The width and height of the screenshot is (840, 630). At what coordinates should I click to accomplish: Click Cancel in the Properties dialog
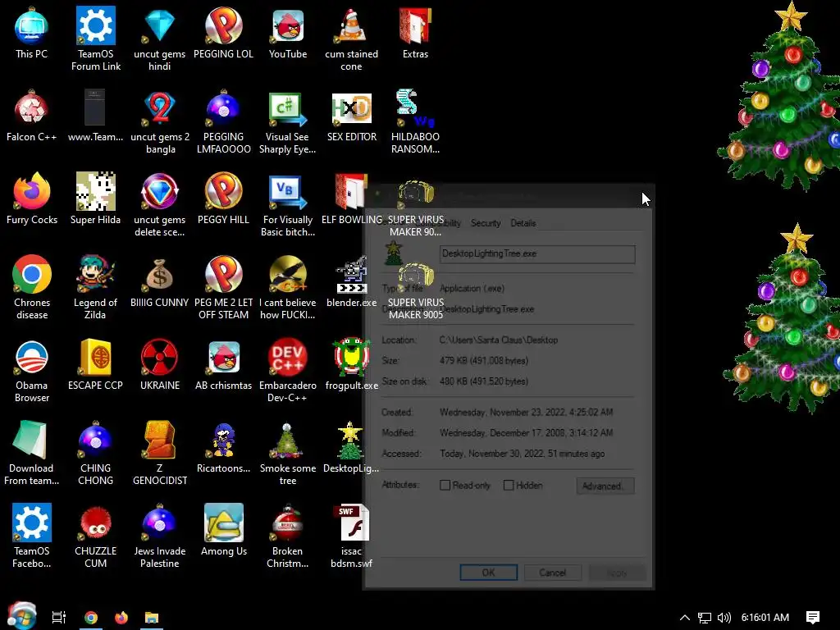tap(552, 573)
